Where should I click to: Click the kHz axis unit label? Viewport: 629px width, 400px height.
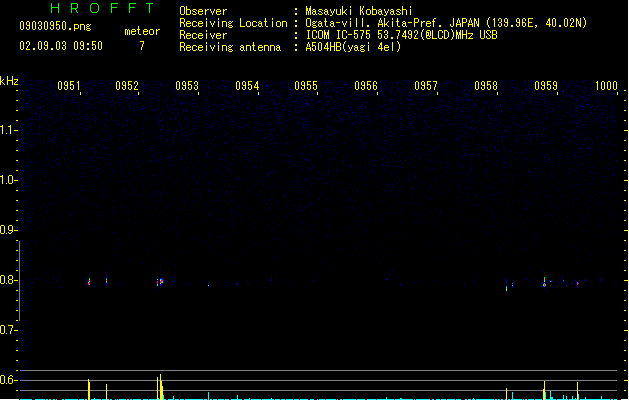tap(9, 81)
